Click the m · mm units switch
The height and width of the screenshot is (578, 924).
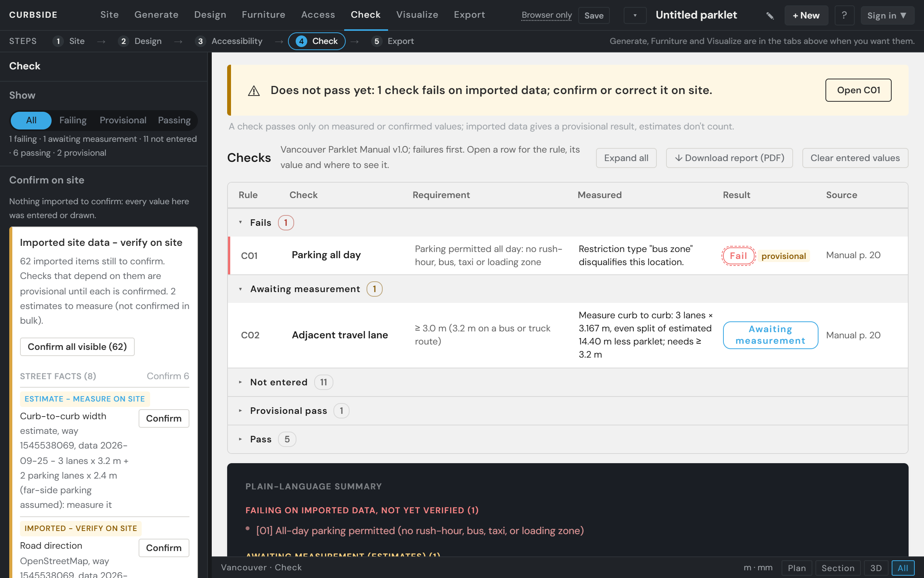pos(758,568)
